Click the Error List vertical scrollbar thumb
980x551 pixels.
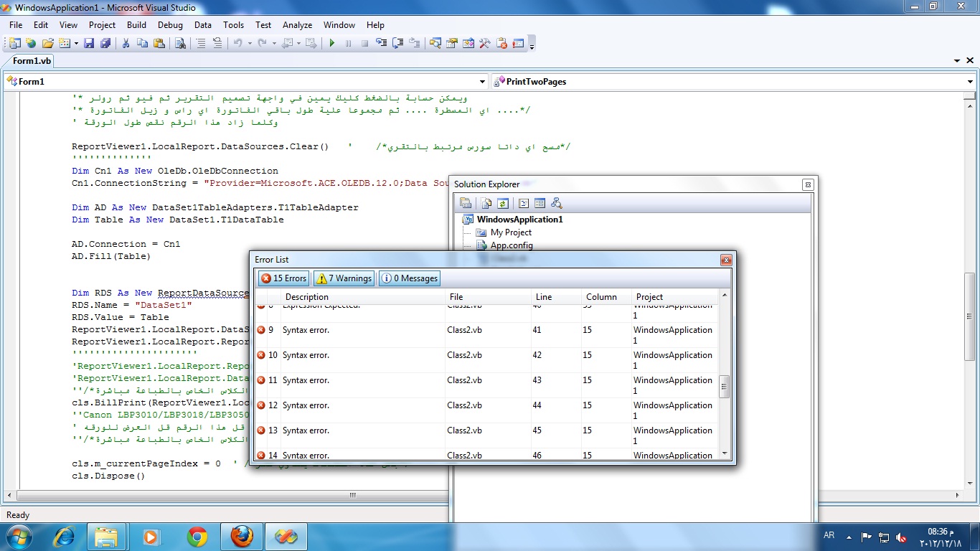pos(724,387)
